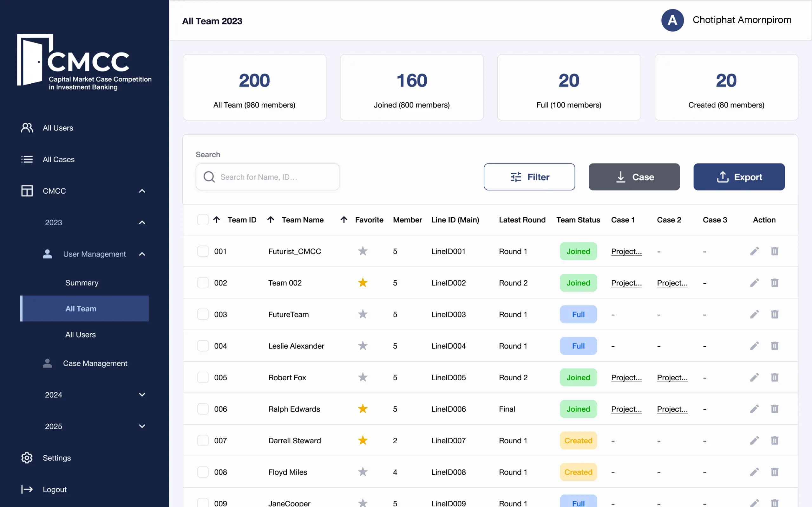Image resolution: width=812 pixels, height=507 pixels.
Task: Sort by Team Name arrow
Action: pyautogui.click(x=271, y=220)
